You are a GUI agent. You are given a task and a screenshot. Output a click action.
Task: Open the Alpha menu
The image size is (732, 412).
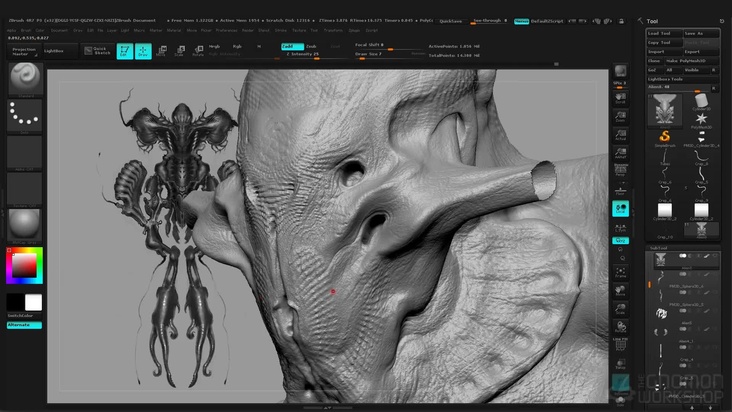12,30
